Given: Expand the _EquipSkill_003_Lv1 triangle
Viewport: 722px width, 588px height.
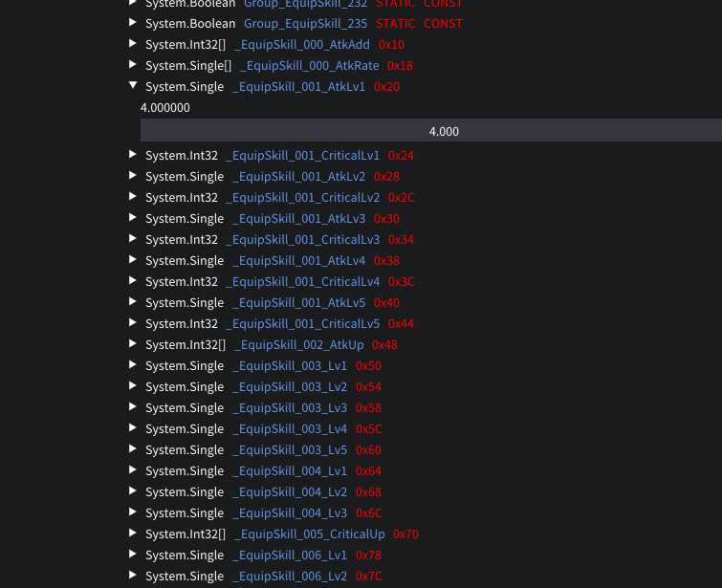Looking at the screenshot, I should 133,365.
